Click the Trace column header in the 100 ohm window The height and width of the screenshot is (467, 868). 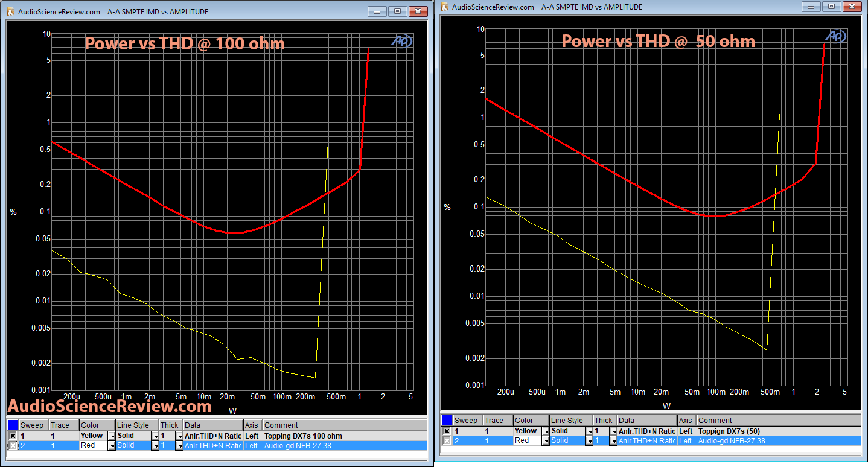(64, 425)
